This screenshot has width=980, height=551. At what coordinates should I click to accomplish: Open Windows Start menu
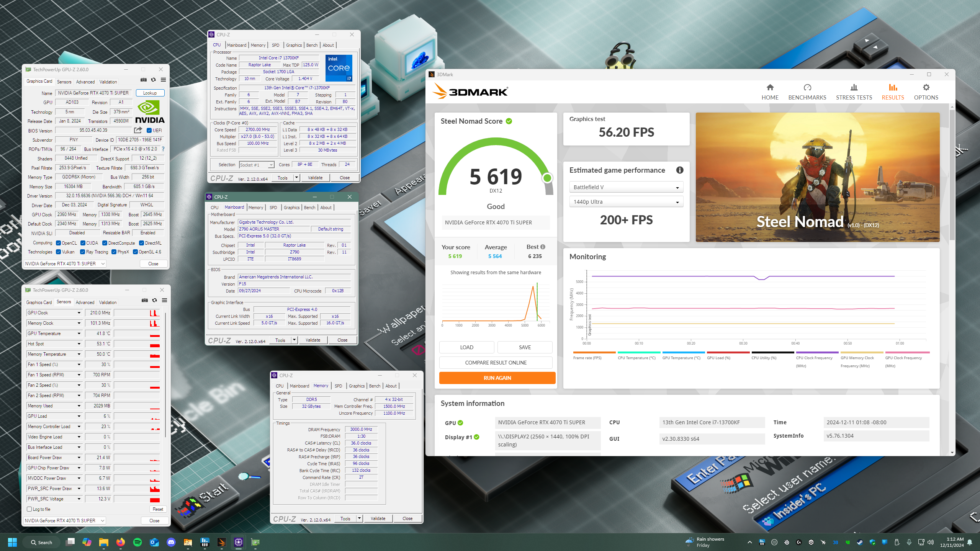tap(12, 542)
